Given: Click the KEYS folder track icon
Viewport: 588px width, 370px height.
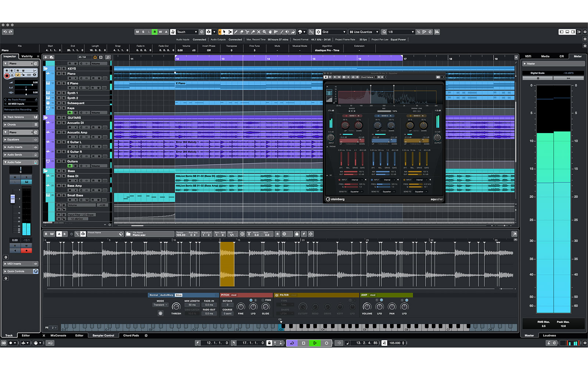Looking at the screenshot, I should tap(46, 68).
